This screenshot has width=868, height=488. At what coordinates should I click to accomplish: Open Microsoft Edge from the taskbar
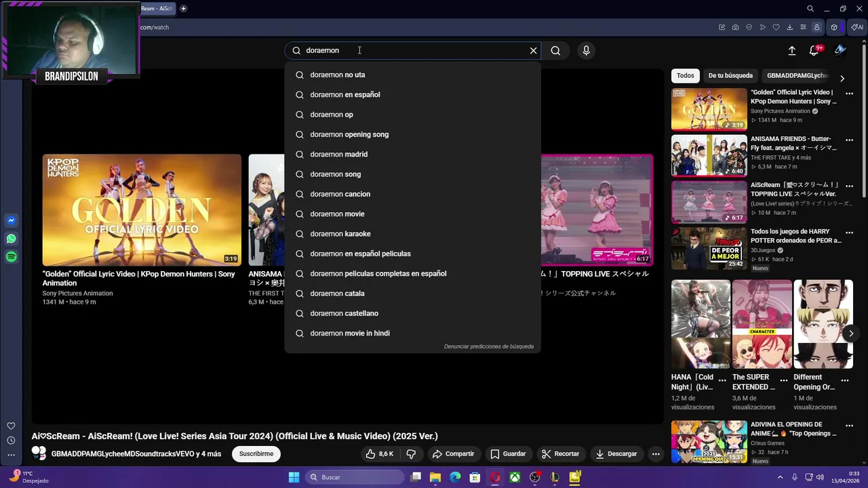click(x=455, y=477)
